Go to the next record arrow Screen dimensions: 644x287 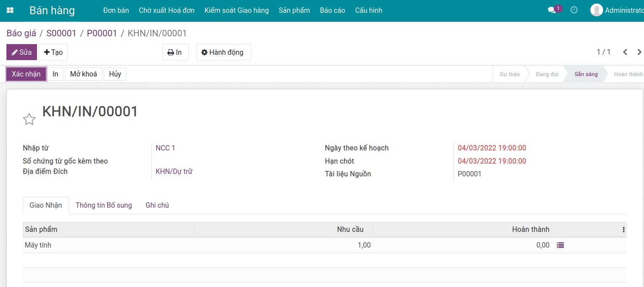tap(639, 52)
